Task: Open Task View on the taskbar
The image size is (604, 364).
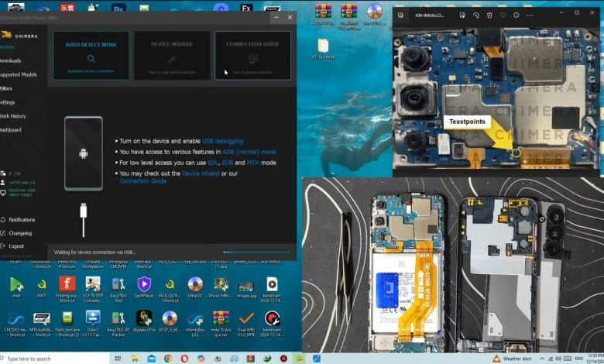Action: [118, 359]
